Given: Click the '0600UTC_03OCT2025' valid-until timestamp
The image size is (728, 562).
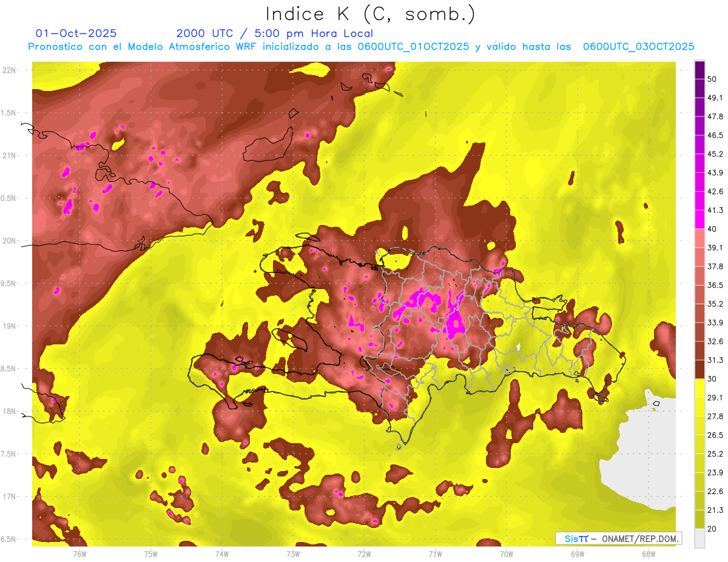Looking at the screenshot, I should [x=638, y=47].
